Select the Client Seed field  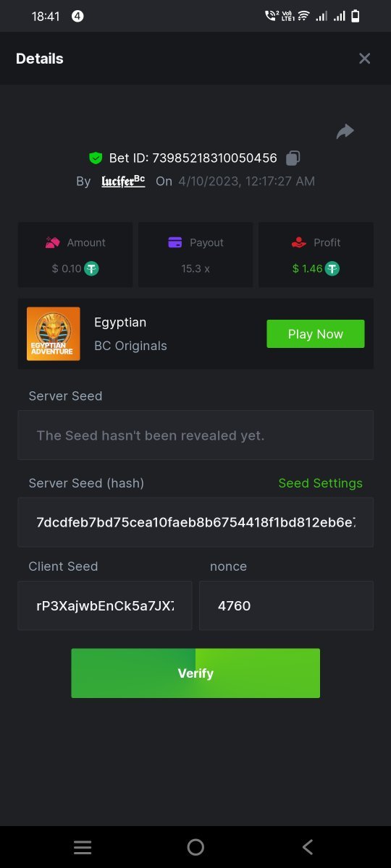[105, 605]
